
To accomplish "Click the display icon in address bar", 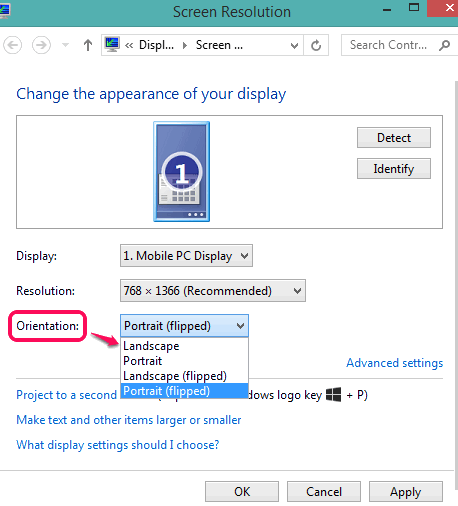I will (x=112, y=44).
